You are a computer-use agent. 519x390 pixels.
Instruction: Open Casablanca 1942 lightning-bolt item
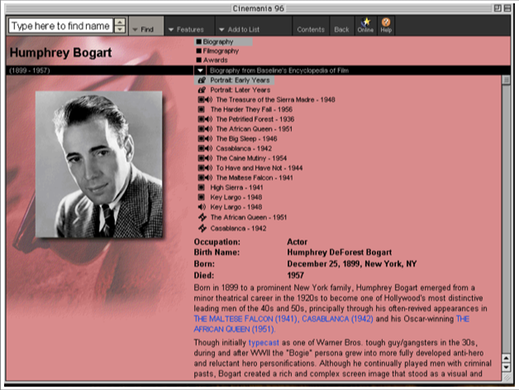202,228
